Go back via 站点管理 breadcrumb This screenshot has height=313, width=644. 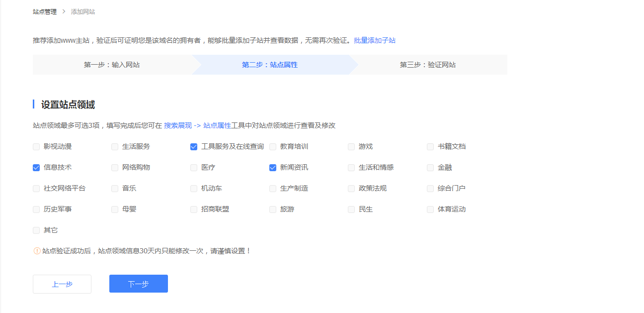[x=43, y=11]
